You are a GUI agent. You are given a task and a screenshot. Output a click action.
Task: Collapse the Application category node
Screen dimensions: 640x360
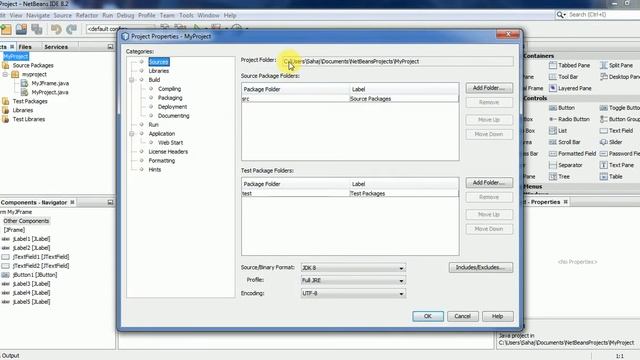pyautogui.click(x=131, y=134)
